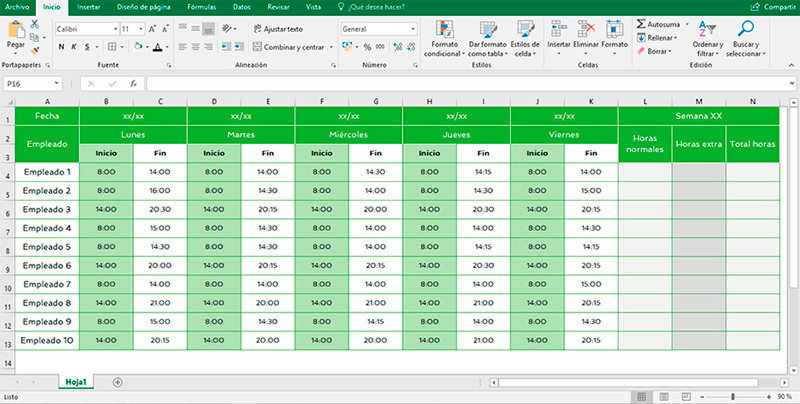The height and width of the screenshot is (404, 800).
Task: Open Formato condicional
Action: point(445,37)
